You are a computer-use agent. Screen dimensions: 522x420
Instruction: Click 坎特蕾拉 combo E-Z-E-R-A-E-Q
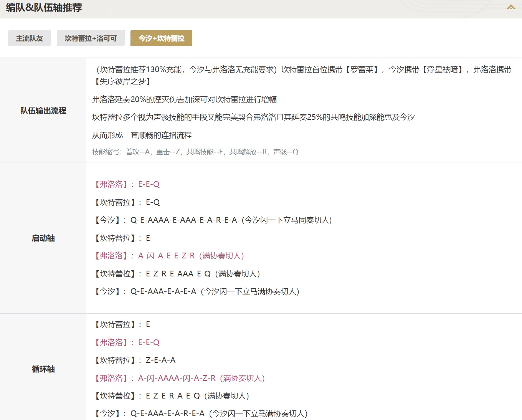click(171, 396)
